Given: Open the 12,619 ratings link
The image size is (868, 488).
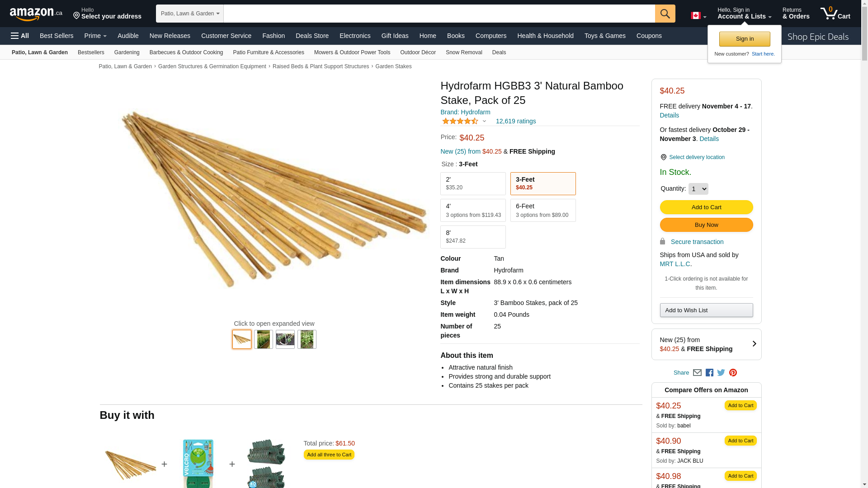Looking at the screenshot, I should pyautogui.click(x=516, y=121).
